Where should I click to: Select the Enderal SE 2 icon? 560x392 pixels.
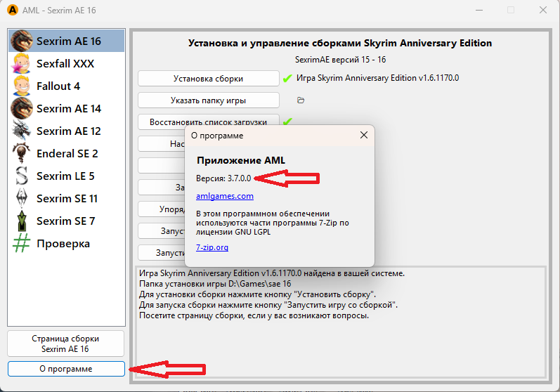[x=22, y=153]
